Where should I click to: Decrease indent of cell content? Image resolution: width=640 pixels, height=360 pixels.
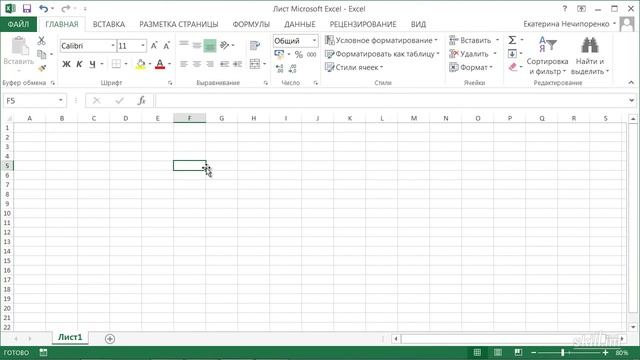[x=224, y=64]
